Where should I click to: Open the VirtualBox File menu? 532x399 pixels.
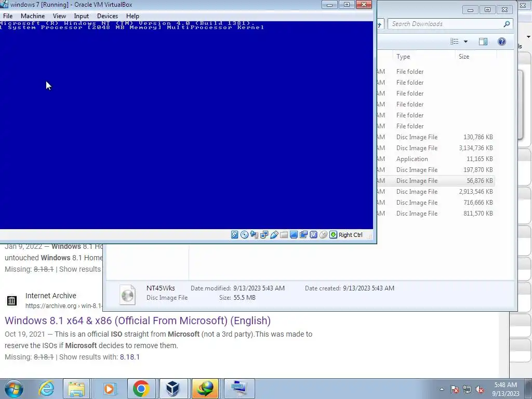[x=8, y=16]
